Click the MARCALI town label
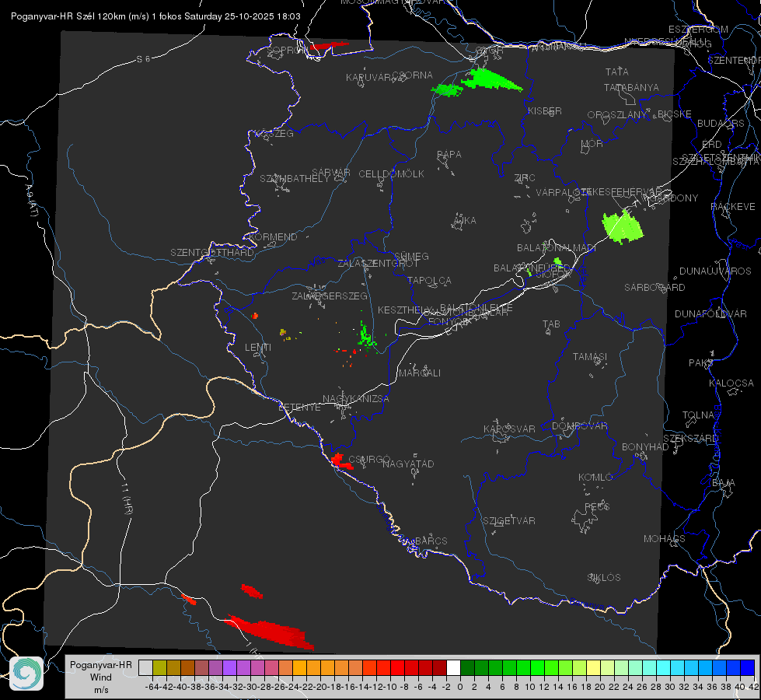The height and width of the screenshot is (700, 761). [419, 373]
